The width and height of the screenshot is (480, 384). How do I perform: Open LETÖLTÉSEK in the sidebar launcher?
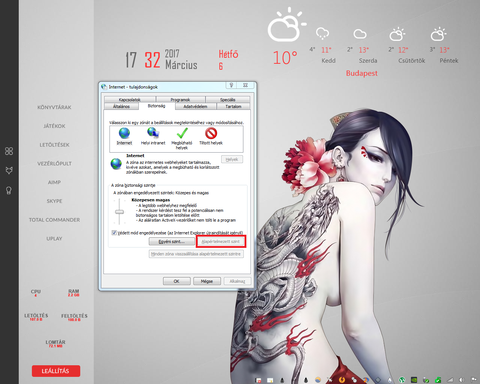coord(54,145)
